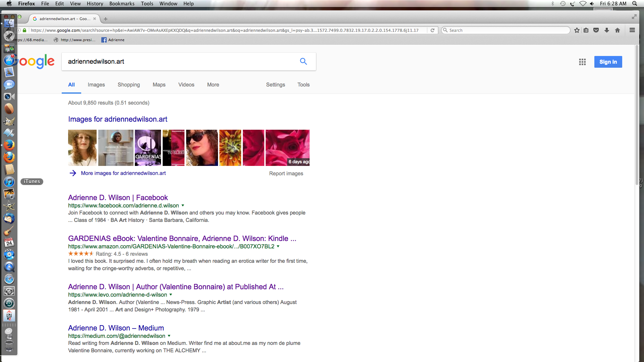Click the Downloads arrow icon
Screen dimensions: 644x362
606,30
